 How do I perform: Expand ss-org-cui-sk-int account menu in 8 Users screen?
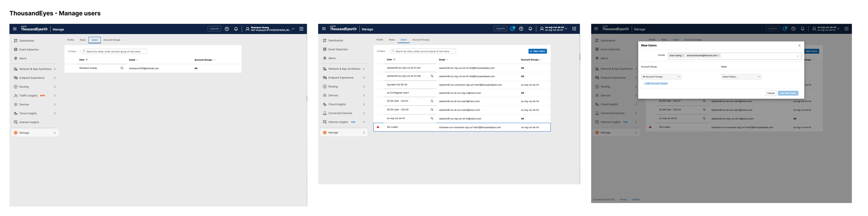(566, 29)
